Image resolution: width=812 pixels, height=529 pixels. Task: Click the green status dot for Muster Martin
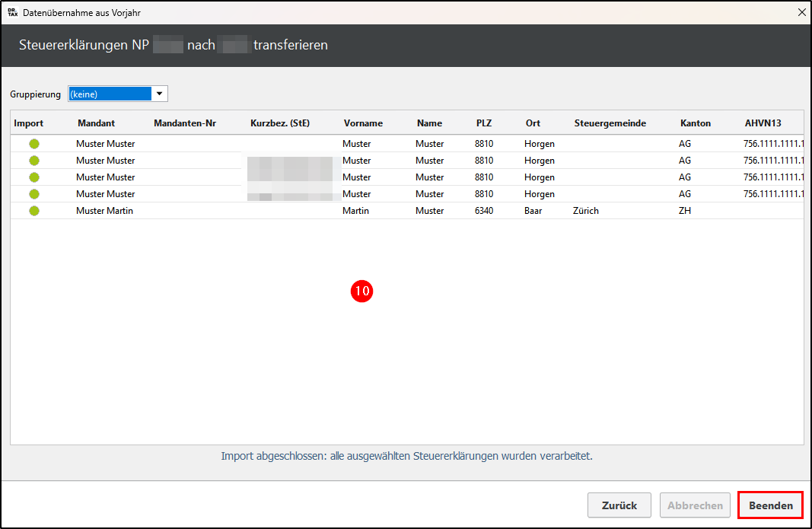[34, 211]
